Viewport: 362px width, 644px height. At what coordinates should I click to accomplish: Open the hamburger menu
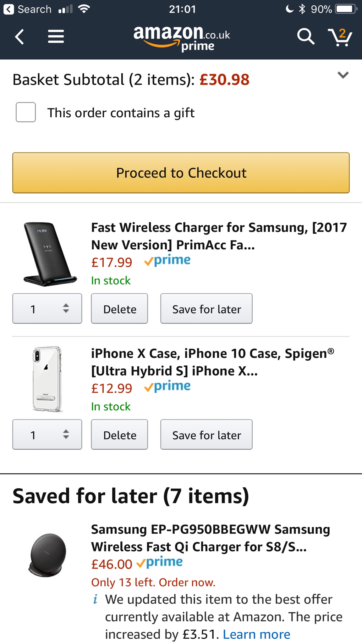click(x=56, y=37)
